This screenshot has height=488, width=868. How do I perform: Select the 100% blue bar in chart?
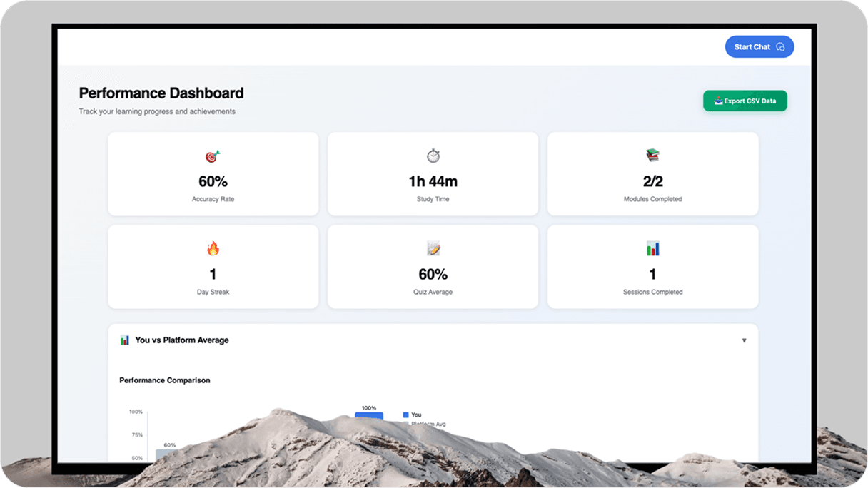click(x=369, y=415)
